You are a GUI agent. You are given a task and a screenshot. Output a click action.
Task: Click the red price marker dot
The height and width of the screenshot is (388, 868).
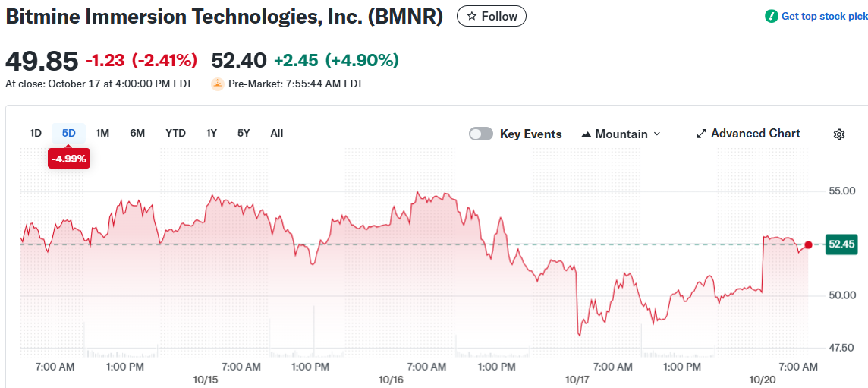pyautogui.click(x=808, y=244)
